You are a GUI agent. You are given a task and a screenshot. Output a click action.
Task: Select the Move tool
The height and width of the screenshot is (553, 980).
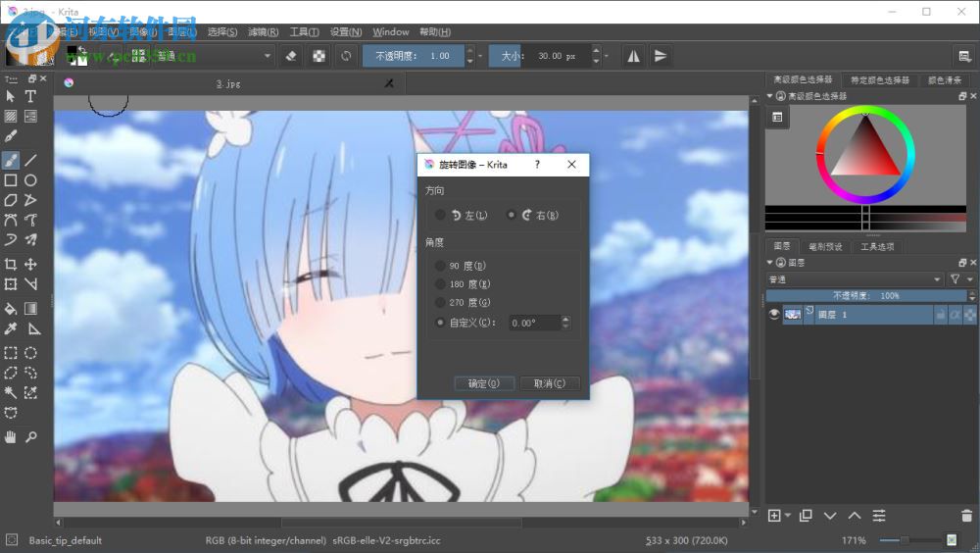coord(30,264)
